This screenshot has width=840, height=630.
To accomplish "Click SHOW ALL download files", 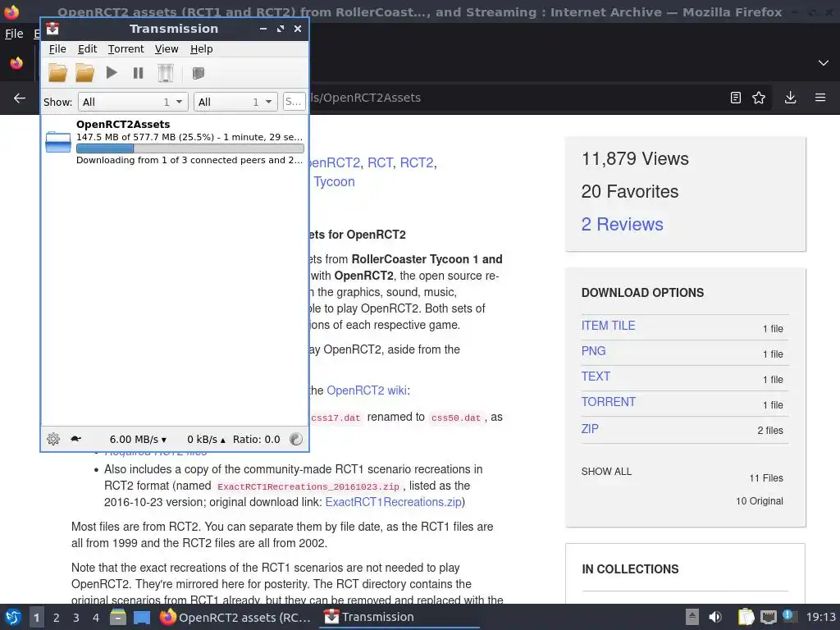I will coord(606,472).
